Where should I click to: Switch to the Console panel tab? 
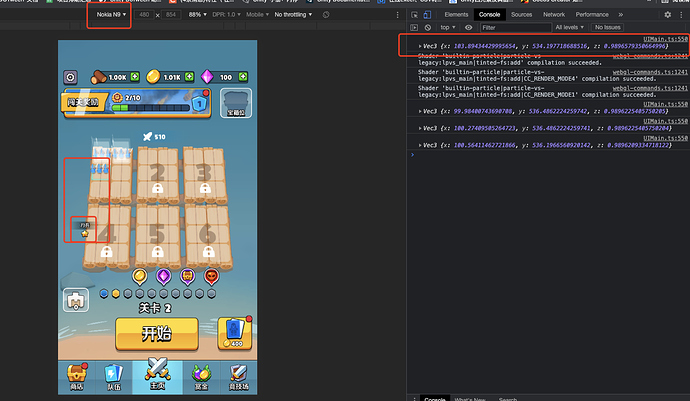(489, 15)
